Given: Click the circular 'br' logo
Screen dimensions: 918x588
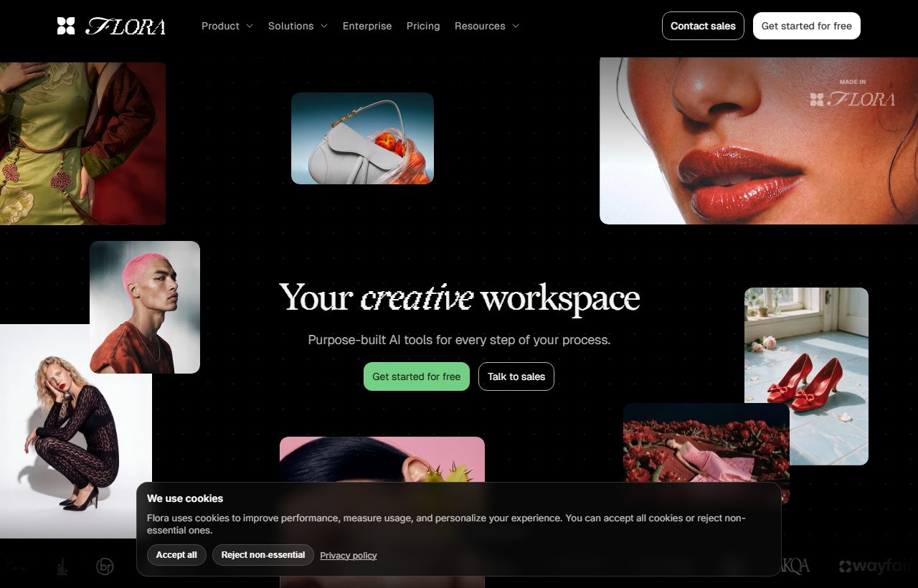Looking at the screenshot, I should (105, 567).
